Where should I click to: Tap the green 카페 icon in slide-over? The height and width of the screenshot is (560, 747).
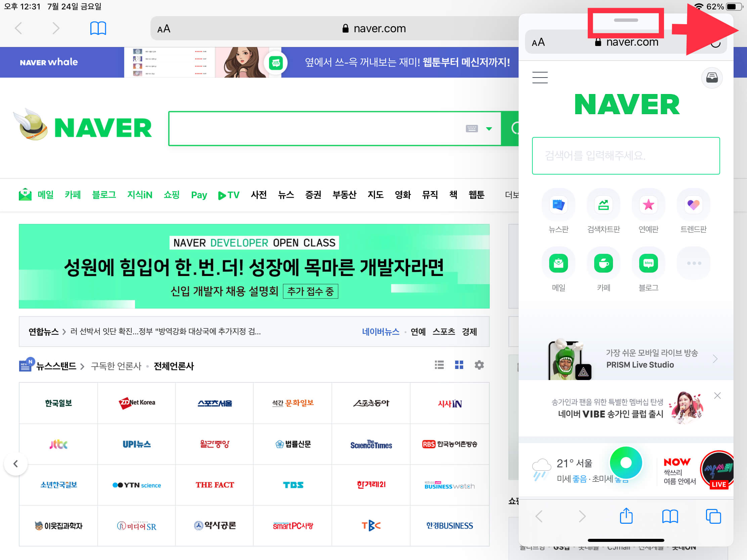click(603, 263)
